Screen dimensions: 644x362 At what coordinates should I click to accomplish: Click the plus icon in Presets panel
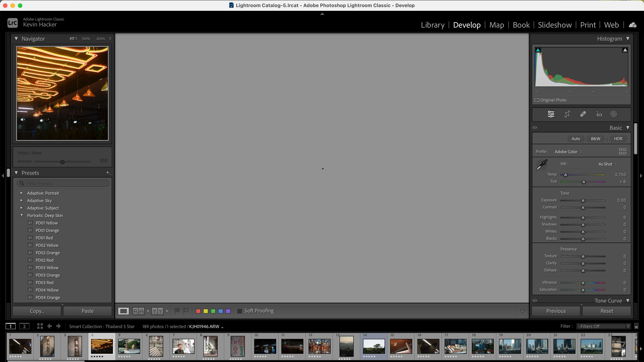pyautogui.click(x=108, y=173)
